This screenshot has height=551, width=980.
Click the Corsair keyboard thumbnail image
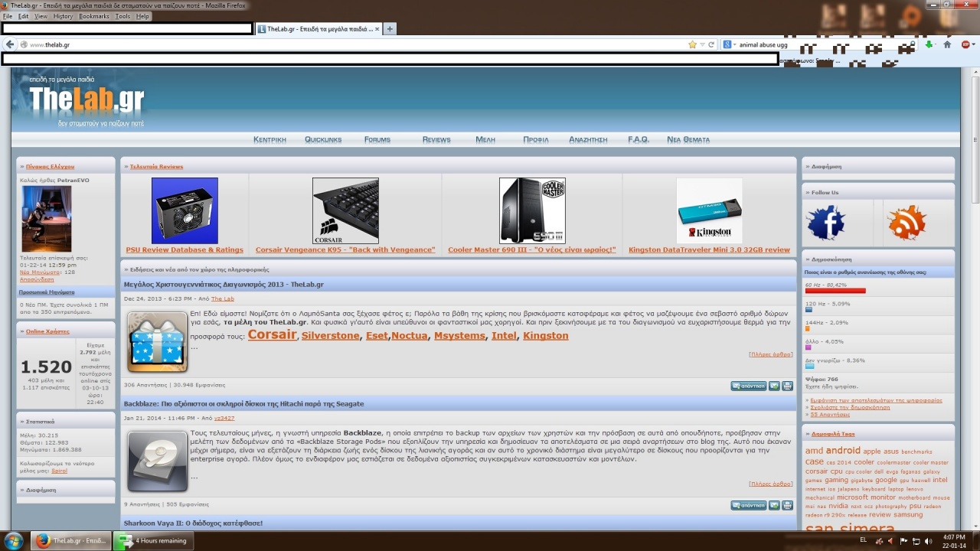(x=345, y=210)
